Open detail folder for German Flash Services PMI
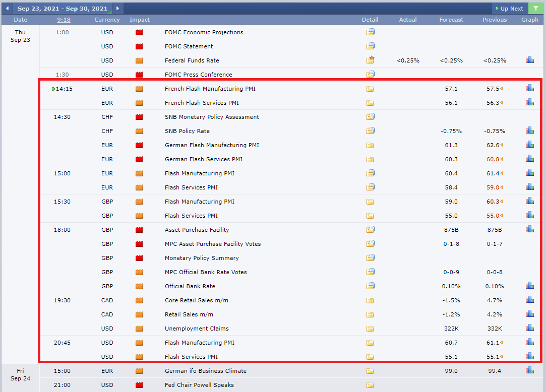 (370, 159)
